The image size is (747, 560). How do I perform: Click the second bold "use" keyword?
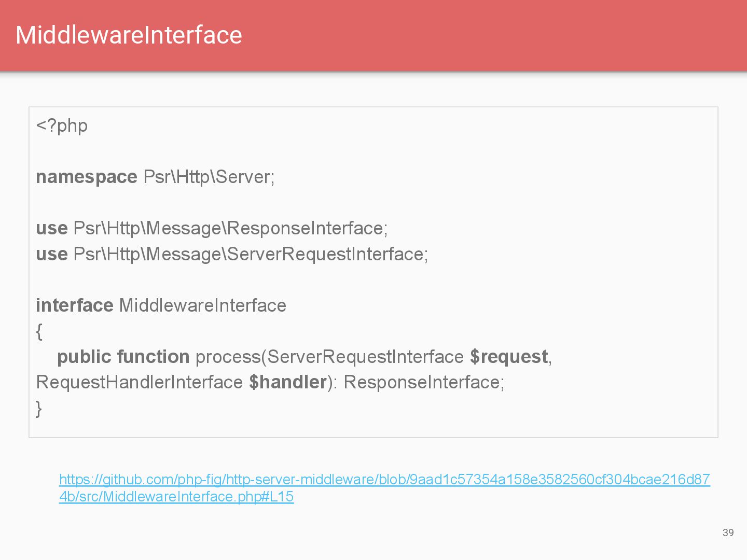(52, 254)
